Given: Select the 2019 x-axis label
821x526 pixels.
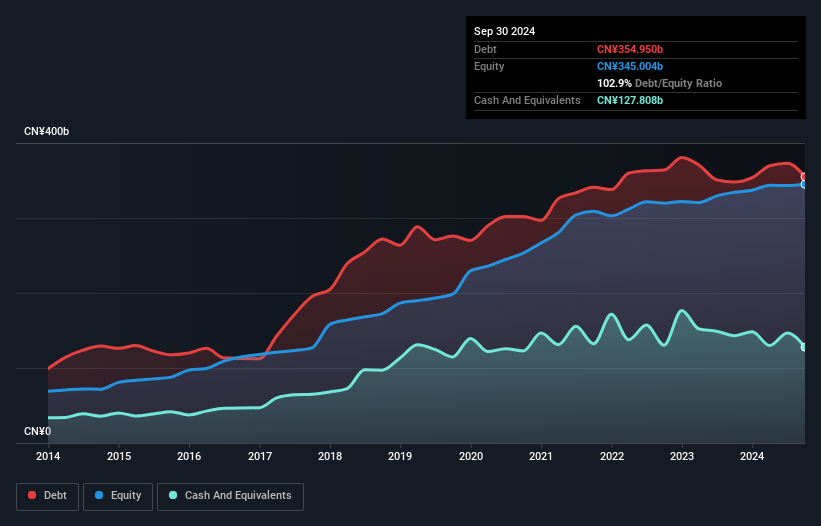Looking at the screenshot, I should click(400, 456).
